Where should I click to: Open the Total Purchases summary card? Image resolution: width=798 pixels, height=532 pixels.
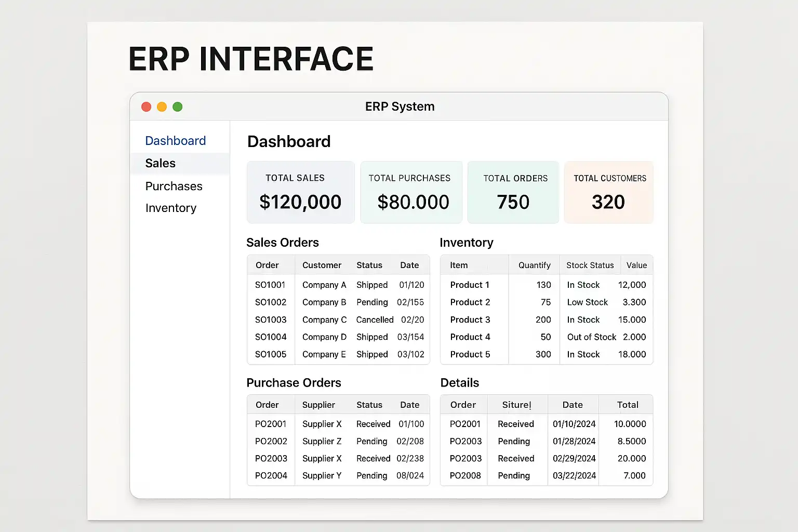click(411, 192)
